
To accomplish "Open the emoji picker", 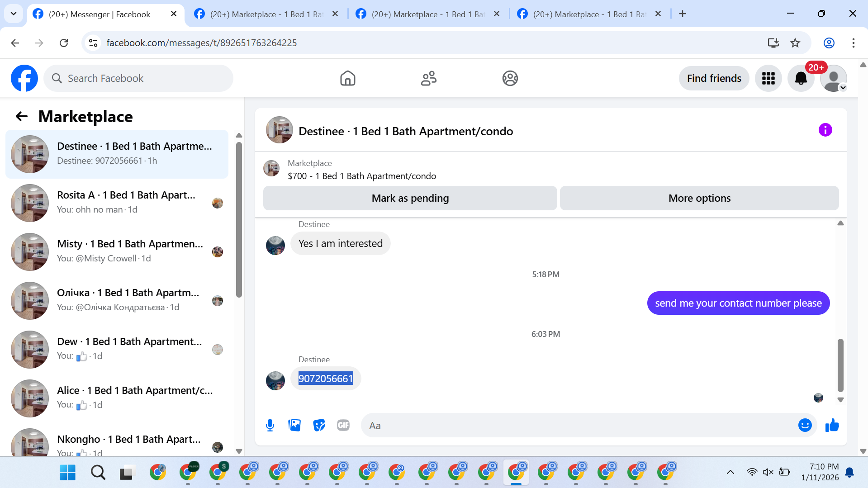I will tap(805, 425).
